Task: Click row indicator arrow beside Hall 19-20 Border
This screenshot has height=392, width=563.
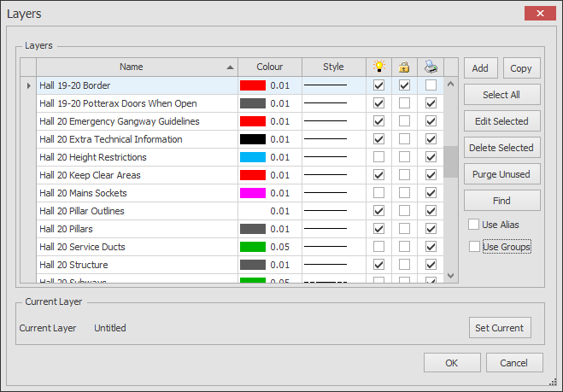Action: coord(29,85)
